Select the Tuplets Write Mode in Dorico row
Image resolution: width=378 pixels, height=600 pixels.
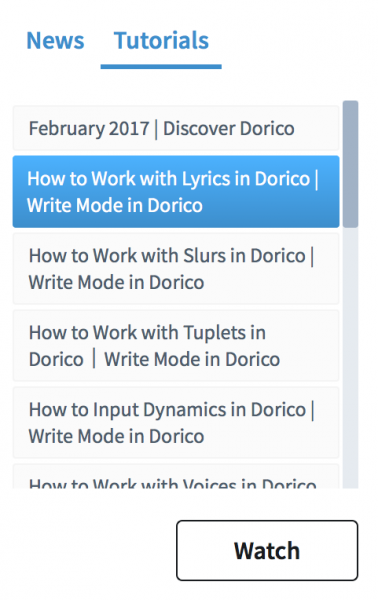click(x=176, y=346)
